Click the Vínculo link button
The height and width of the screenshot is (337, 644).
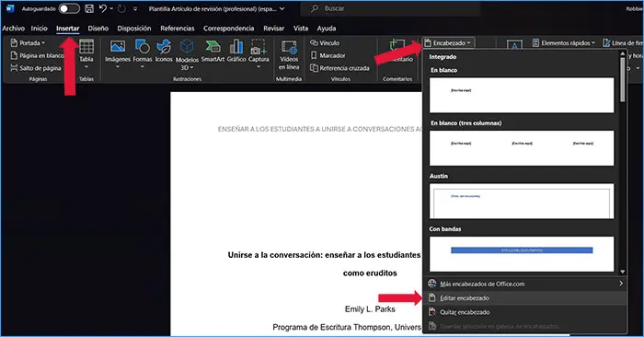coord(325,42)
